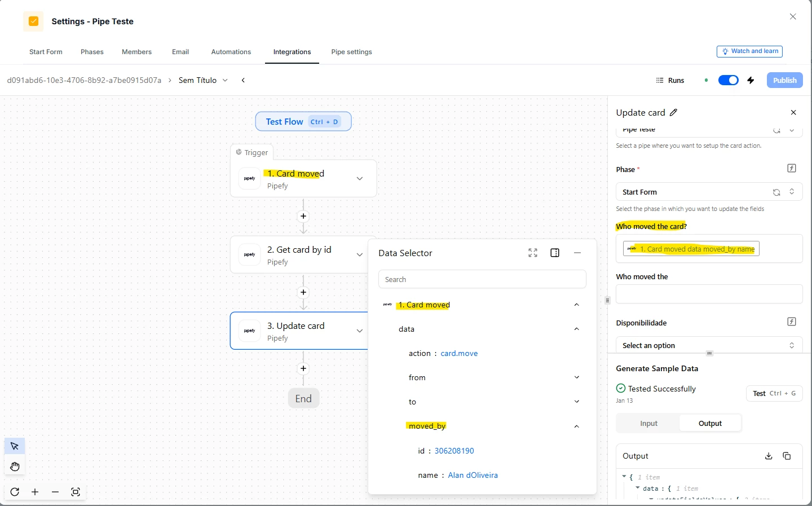The height and width of the screenshot is (506, 812).
Task: Collapse the moved_by tree node
Action: point(576,426)
